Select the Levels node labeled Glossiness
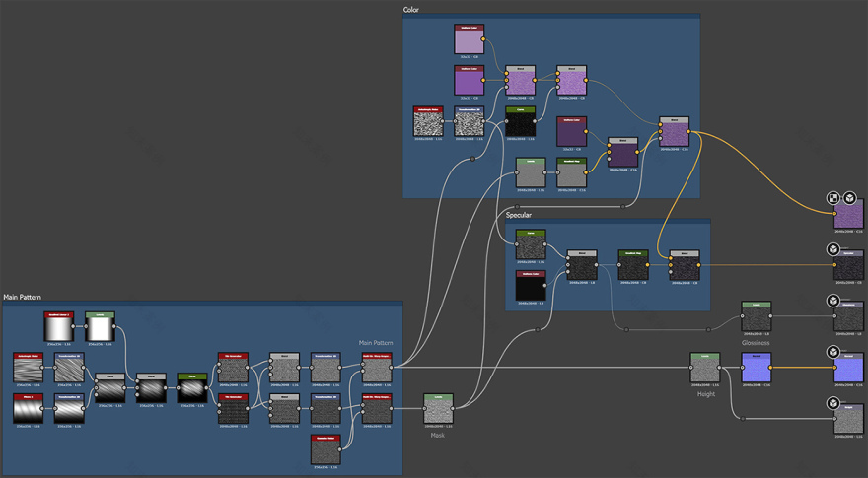This screenshot has width=868, height=478. [x=755, y=317]
